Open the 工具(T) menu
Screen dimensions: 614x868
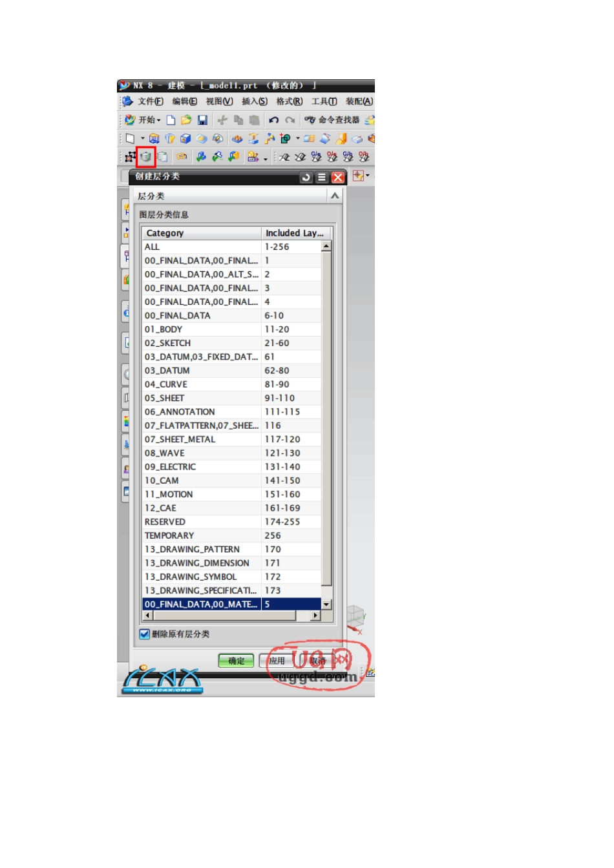pos(324,101)
